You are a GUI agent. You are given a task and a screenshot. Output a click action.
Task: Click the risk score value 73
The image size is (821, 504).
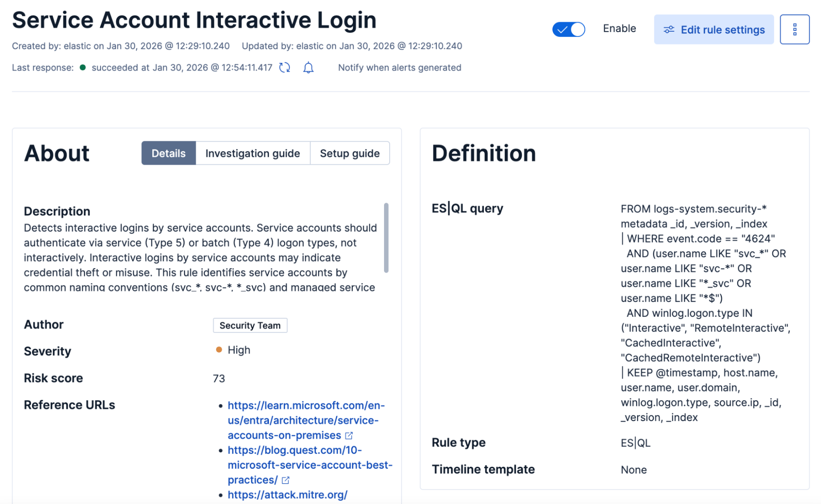(x=219, y=378)
